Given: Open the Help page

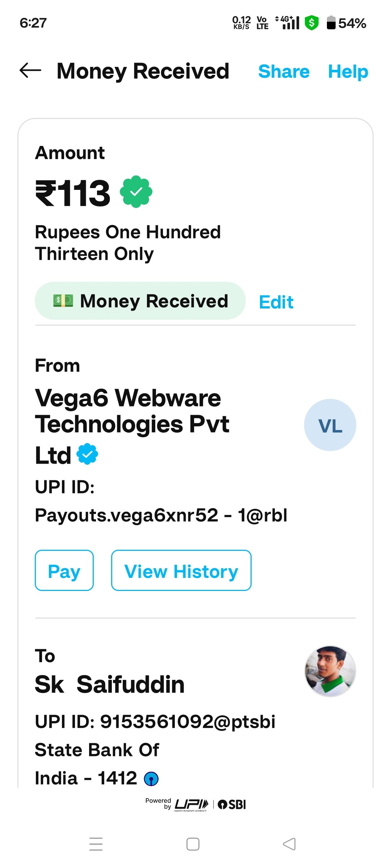Looking at the screenshot, I should point(348,71).
